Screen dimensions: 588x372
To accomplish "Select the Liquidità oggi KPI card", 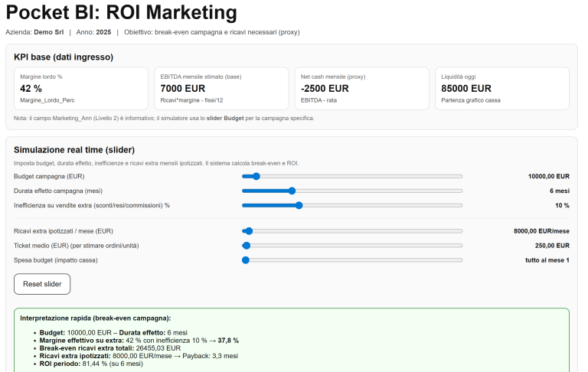I will [501, 88].
